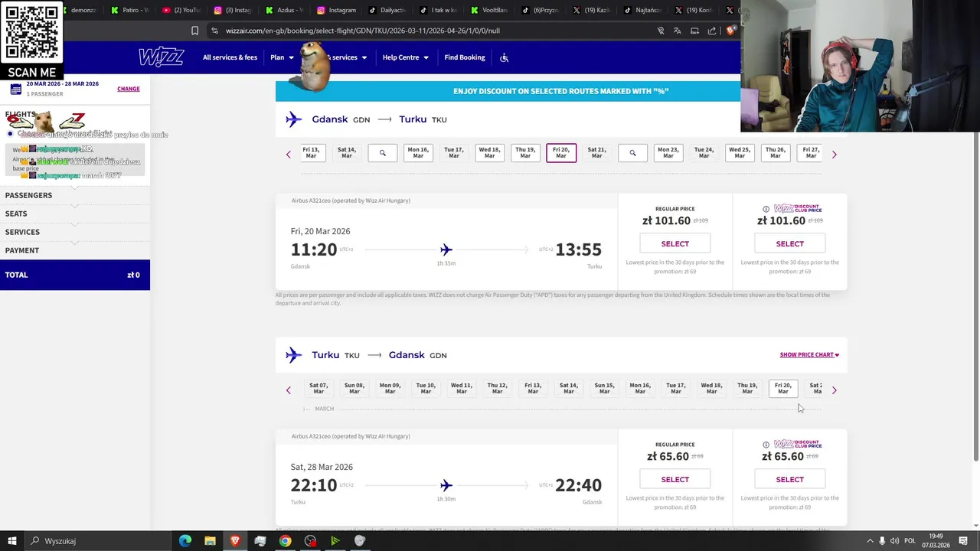Click the calendar icon in the trip summary
The height and width of the screenshot is (551, 980).
pyautogui.click(x=15, y=89)
